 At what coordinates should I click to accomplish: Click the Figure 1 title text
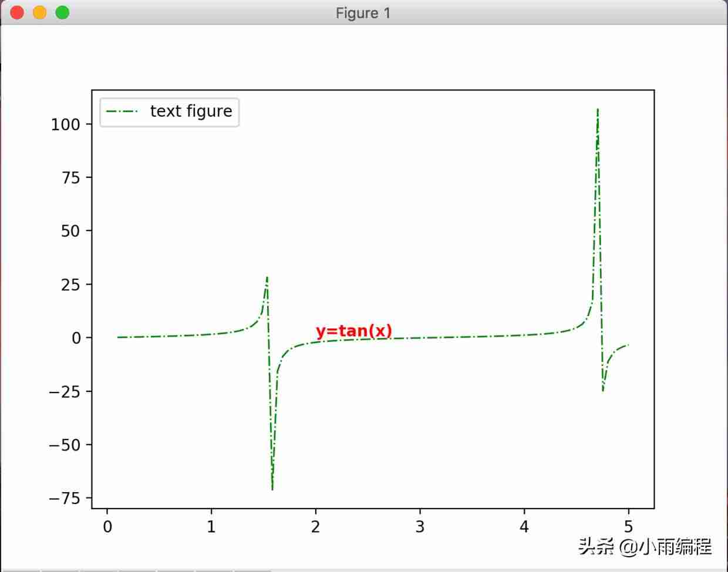point(363,13)
